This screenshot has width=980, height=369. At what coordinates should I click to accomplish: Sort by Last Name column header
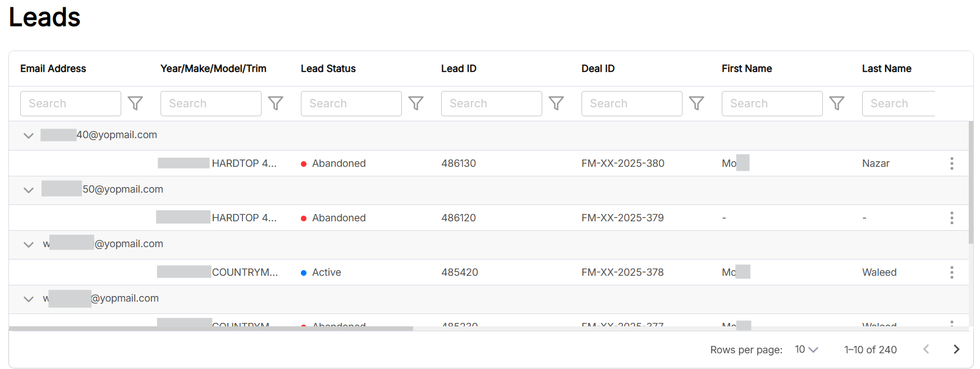[886, 69]
